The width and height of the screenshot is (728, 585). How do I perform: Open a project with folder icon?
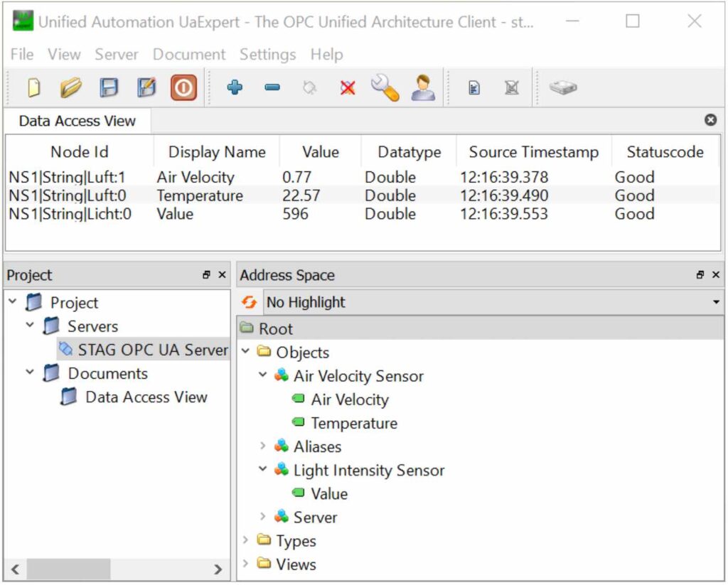(x=71, y=87)
